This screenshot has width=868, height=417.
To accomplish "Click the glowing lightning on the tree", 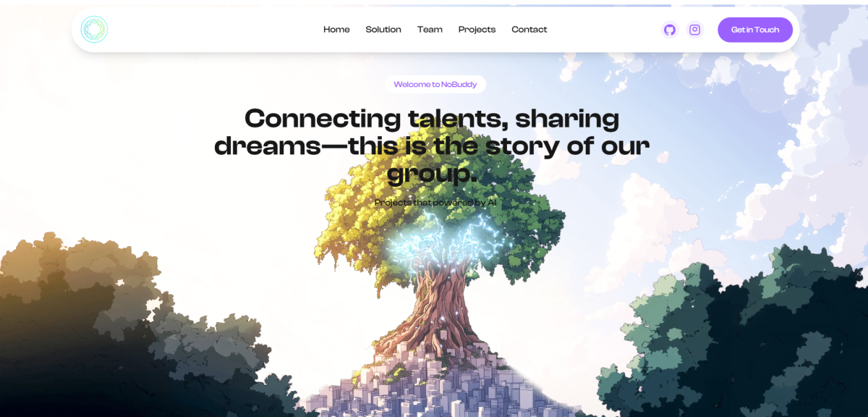I will [441, 243].
